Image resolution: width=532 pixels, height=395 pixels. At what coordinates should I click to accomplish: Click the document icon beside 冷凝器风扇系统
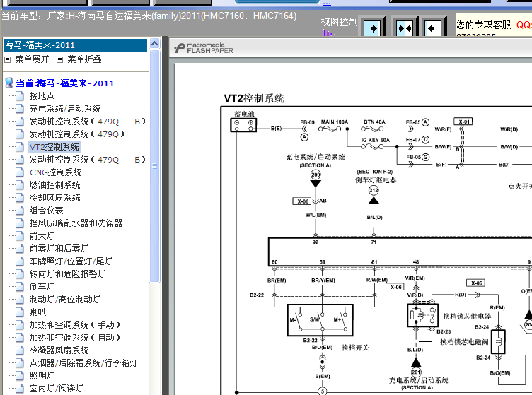[x=20, y=350]
